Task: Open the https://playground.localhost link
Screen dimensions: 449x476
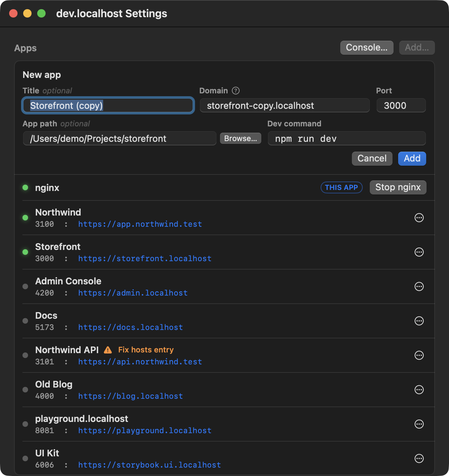Action: pos(145,431)
